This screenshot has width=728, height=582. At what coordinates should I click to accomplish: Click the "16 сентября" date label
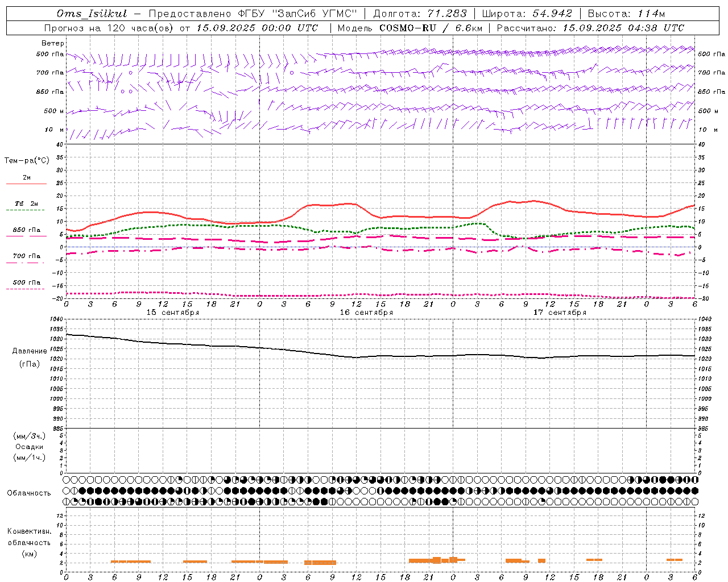366,313
